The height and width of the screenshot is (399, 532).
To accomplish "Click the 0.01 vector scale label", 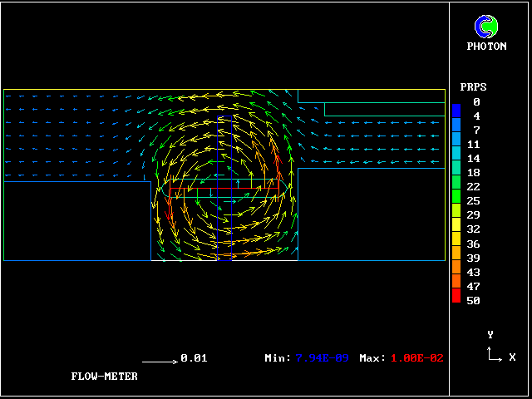I will point(194,358).
